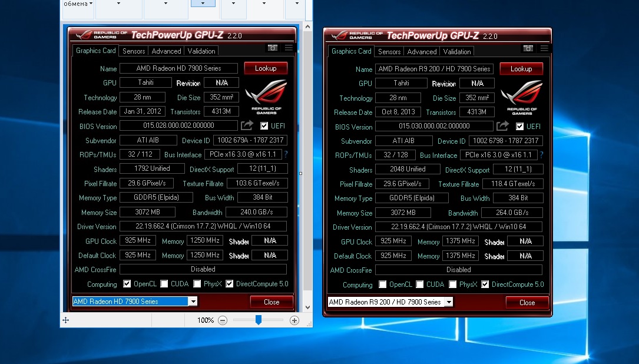Image resolution: width=639 pixels, height=364 pixels.
Task: Select Graphics Card tab in right GPU-Z window
Action: pyautogui.click(x=351, y=51)
